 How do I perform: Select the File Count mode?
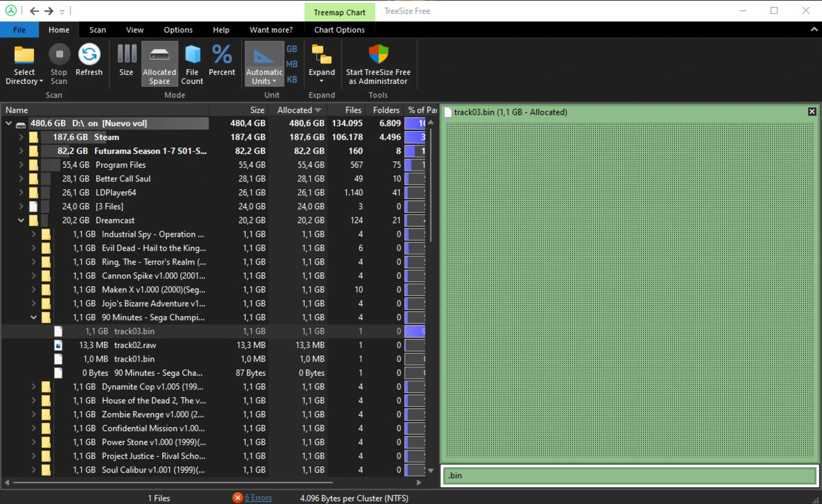coord(192,63)
